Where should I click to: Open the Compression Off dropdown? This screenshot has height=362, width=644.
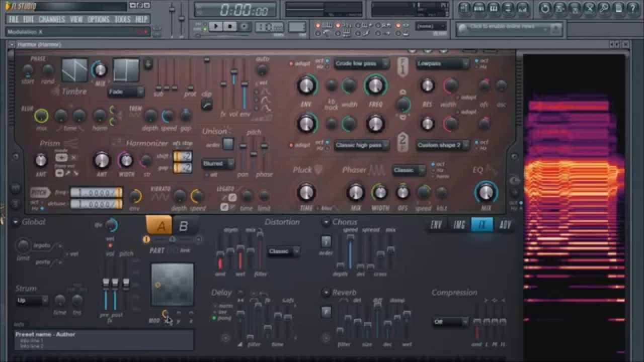point(451,321)
